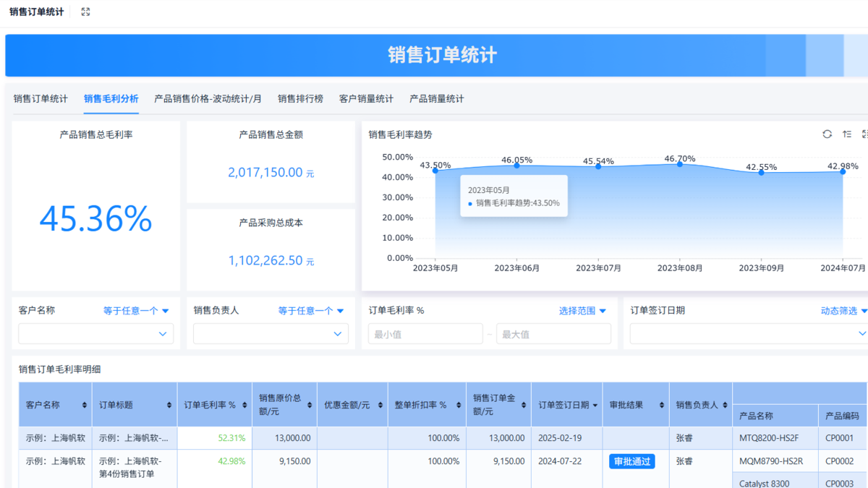Open 订单毛利率 % '选择范围' dropdown
Viewport: 868px width, 488px height.
coord(582,311)
